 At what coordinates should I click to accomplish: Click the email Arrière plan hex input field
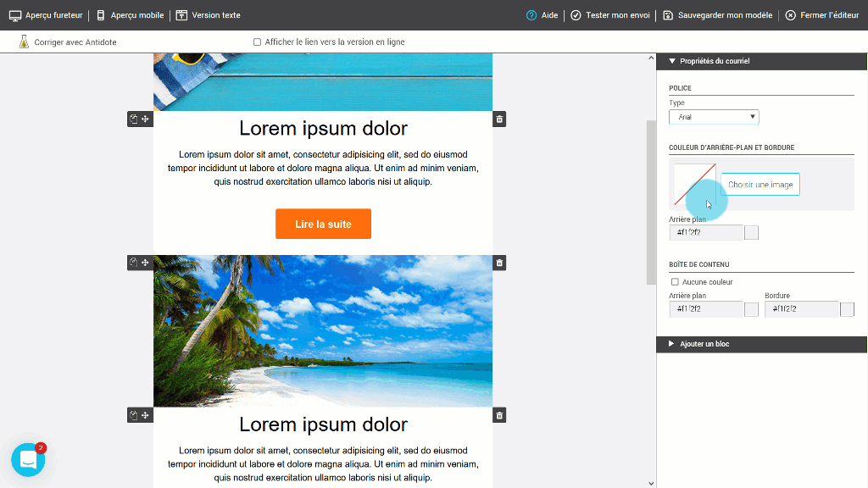click(705, 232)
